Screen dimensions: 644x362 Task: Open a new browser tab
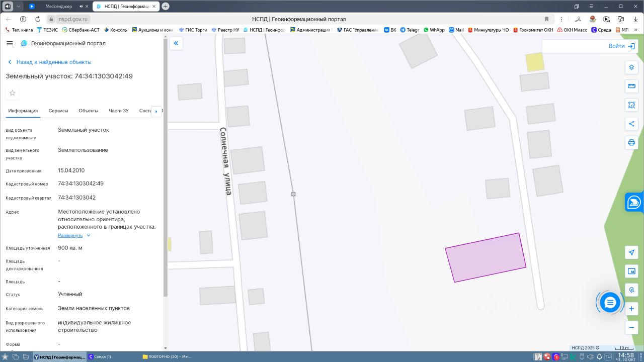(166, 6)
